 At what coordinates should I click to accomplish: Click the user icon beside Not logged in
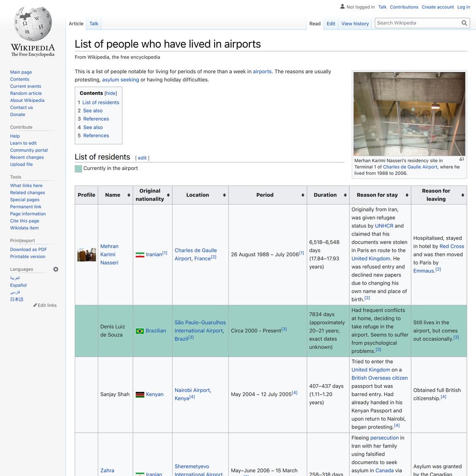point(342,6)
